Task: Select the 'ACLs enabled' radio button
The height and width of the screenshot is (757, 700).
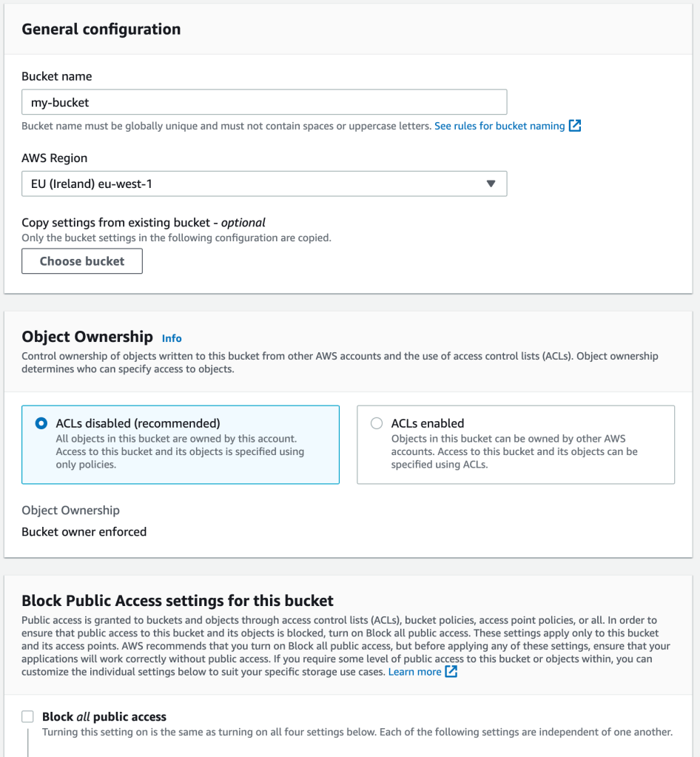Action: tap(377, 423)
